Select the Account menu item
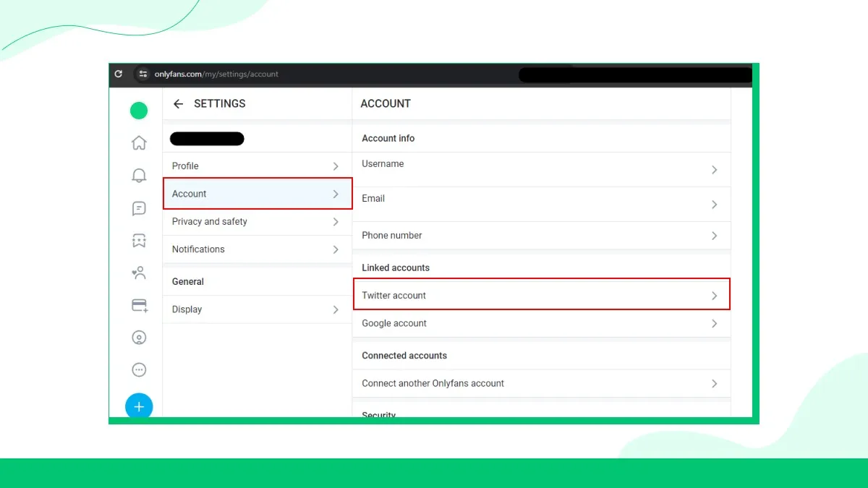The image size is (868, 488). click(257, 194)
